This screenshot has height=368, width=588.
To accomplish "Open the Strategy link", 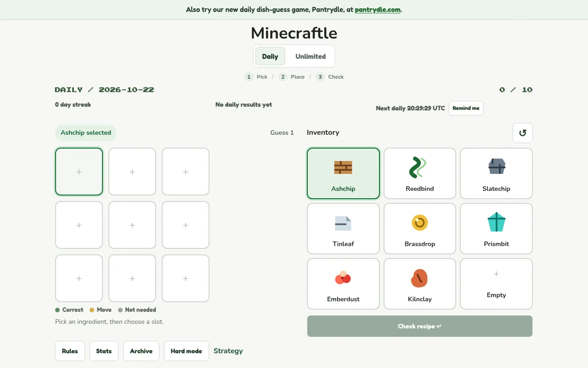I will 228,351.
